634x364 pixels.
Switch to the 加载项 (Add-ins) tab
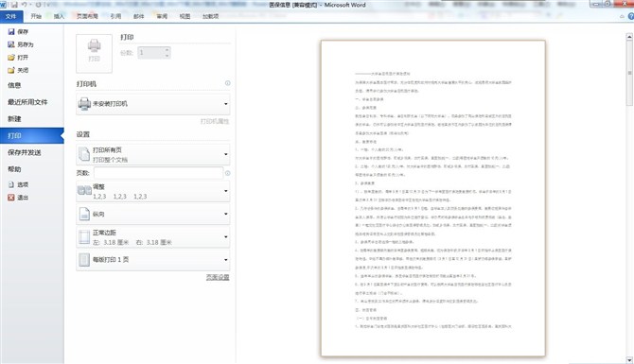211,17
